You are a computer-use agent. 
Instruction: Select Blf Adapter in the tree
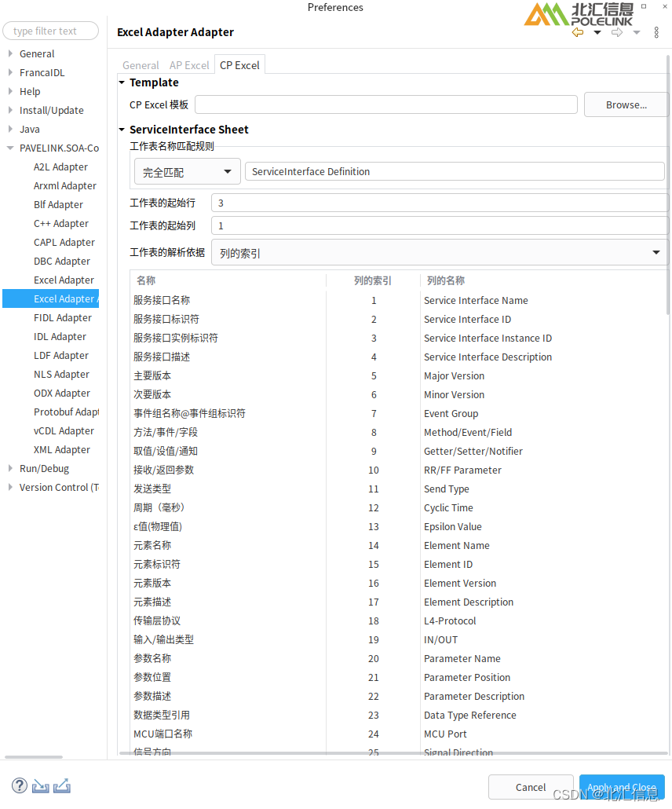(58, 205)
